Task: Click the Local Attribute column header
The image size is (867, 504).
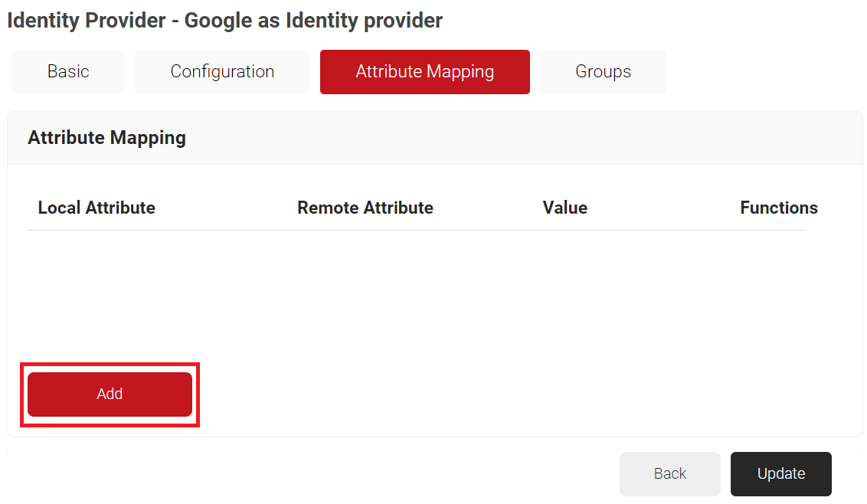Action: [x=97, y=208]
